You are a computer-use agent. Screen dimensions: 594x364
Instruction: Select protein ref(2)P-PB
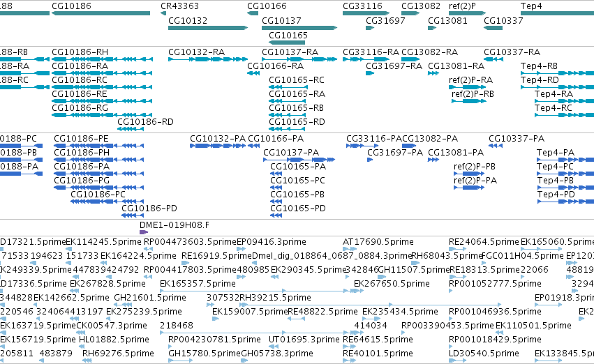[x=475, y=167]
